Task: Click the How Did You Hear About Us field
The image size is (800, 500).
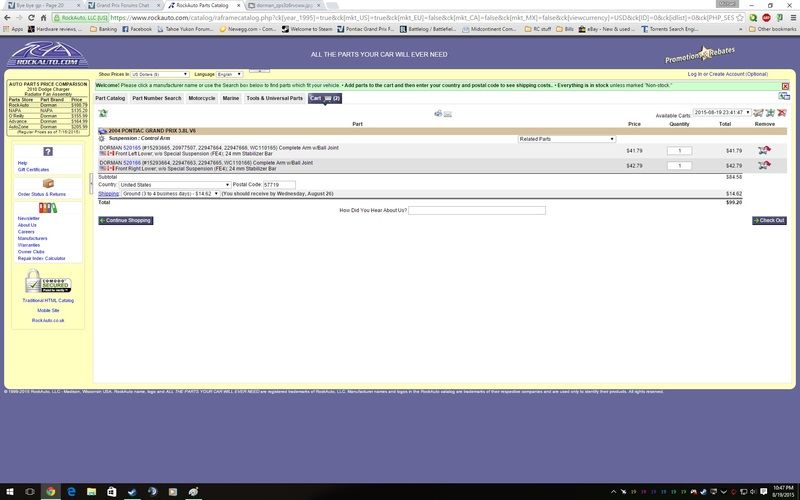Action: [477, 210]
